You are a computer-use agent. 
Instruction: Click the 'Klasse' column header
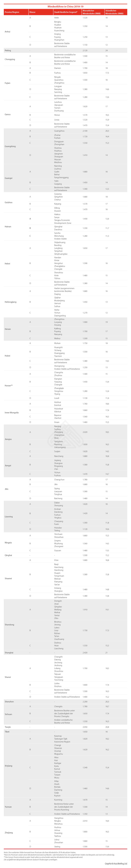coord(32,12)
